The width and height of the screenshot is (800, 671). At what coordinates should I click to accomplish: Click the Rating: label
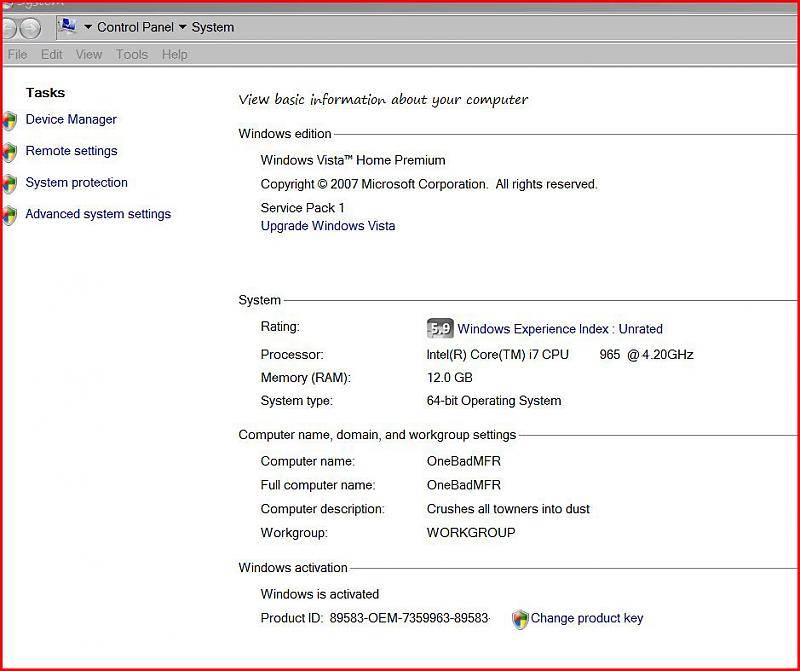click(280, 327)
